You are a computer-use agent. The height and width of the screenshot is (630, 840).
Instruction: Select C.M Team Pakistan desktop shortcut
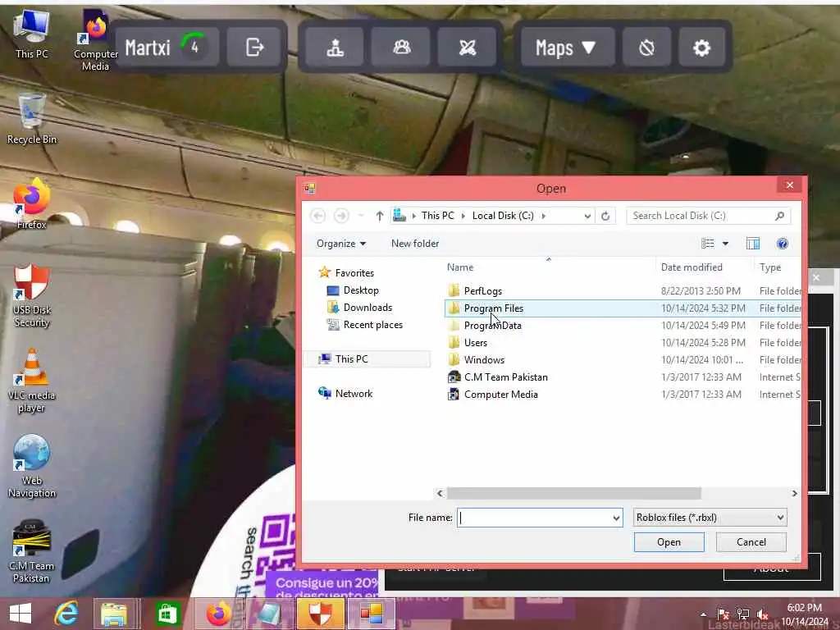click(x=32, y=552)
